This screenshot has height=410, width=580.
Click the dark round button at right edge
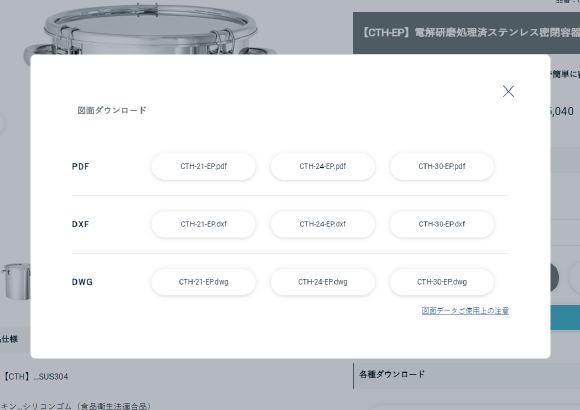(555, 278)
